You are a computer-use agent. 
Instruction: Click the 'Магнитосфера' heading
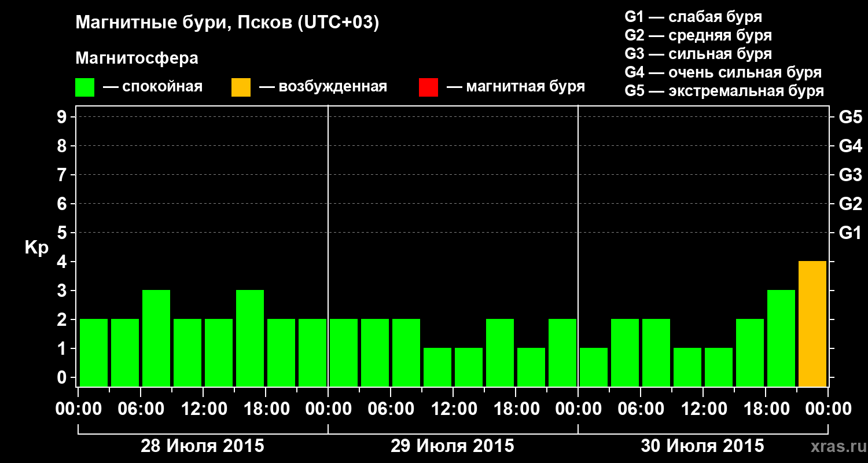[x=137, y=58]
